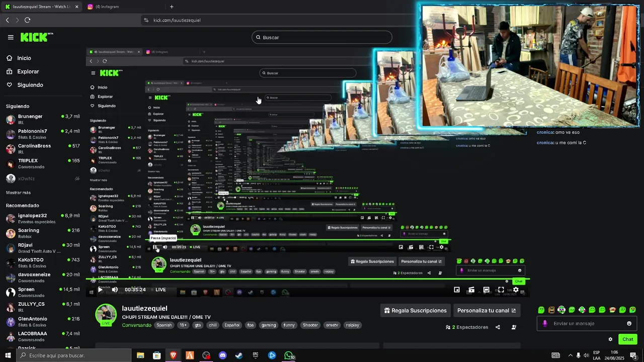The image size is (644, 362).
Task: Reload the page in browser toolbar
Action: [27, 20]
